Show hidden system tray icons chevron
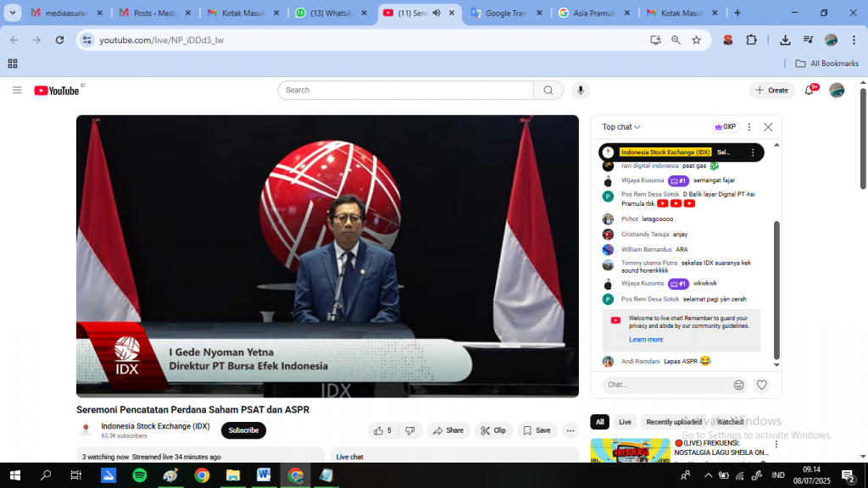The image size is (868, 488). tap(708, 475)
